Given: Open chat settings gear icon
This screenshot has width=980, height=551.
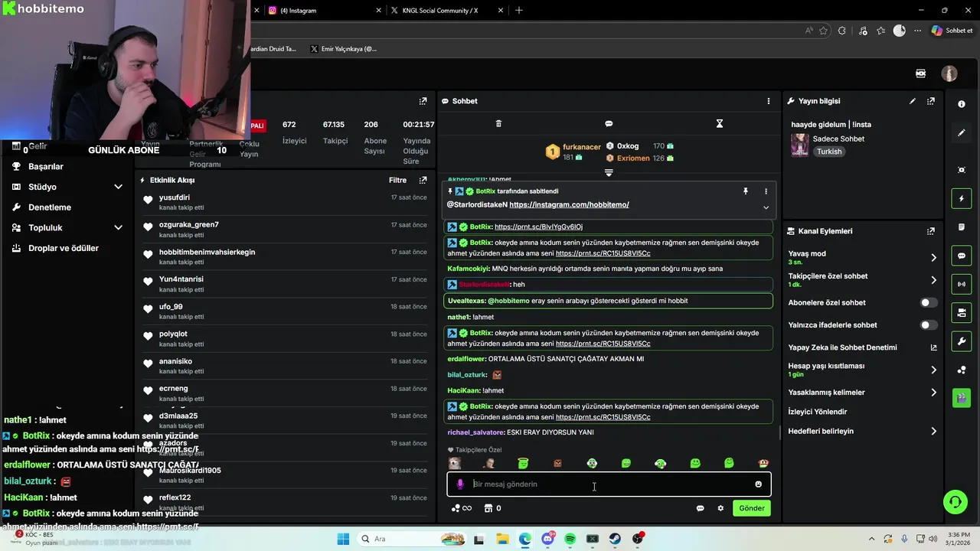Looking at the screenshot, I should coord(720,508).
